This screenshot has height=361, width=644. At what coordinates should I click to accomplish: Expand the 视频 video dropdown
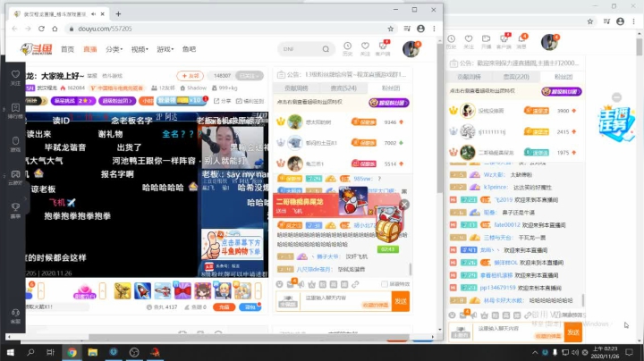point(140,49)
